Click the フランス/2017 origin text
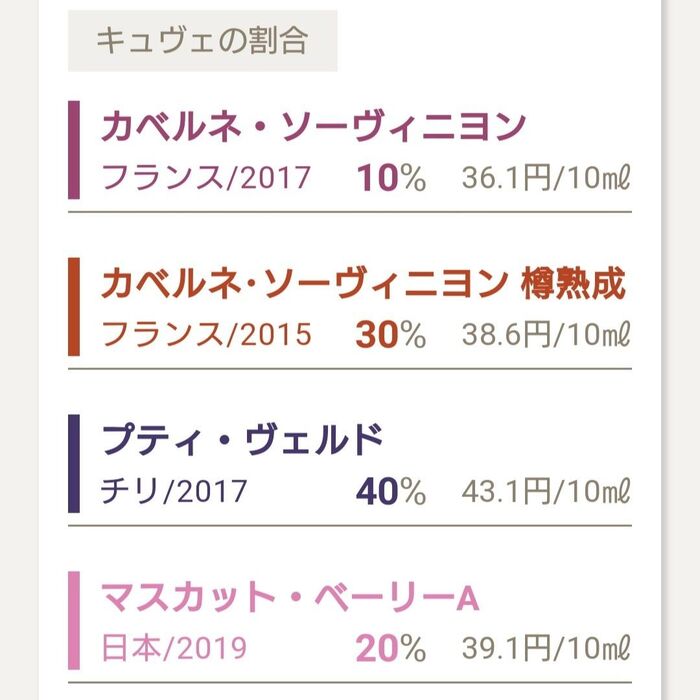The height and width of the screenshot is (700, 700). click(x=207, y=179)
